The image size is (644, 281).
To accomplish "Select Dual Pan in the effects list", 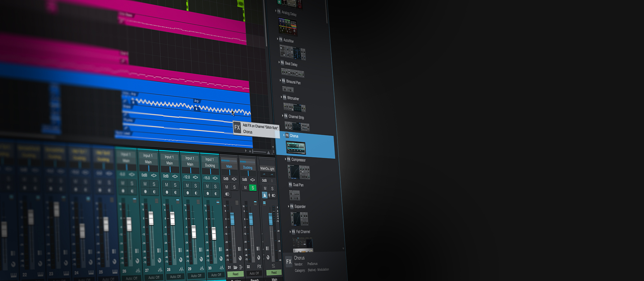I will (x=298, y=185).
